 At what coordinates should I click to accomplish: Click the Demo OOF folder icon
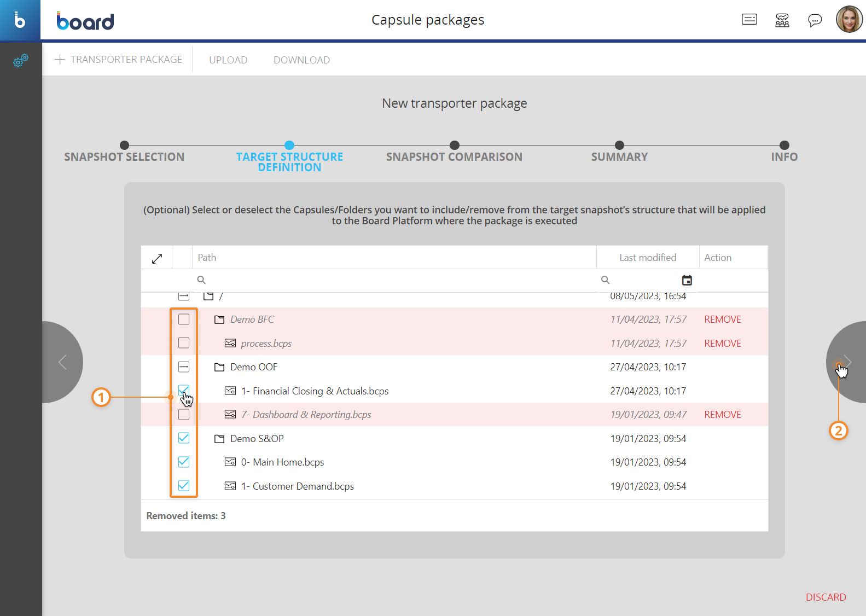219,367
